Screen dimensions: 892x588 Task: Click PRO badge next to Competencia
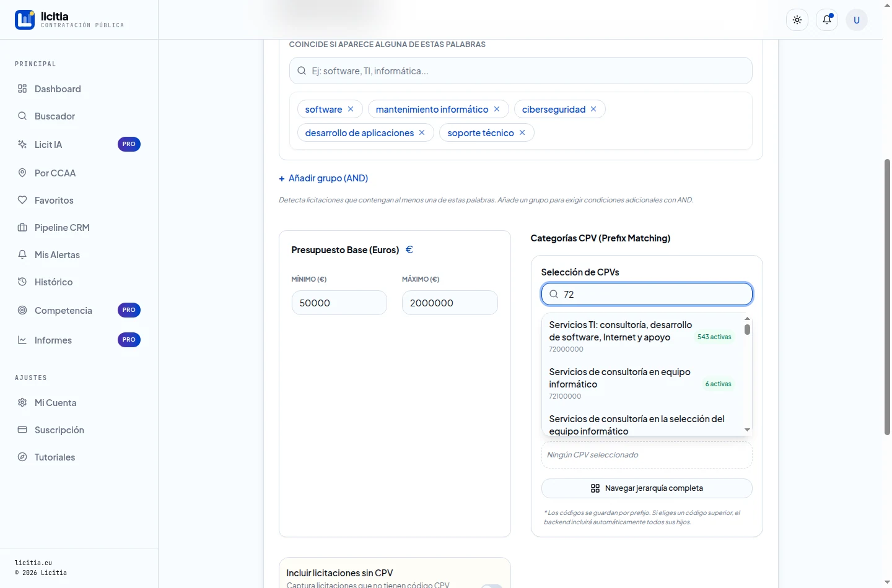click(x=129, y=310)
